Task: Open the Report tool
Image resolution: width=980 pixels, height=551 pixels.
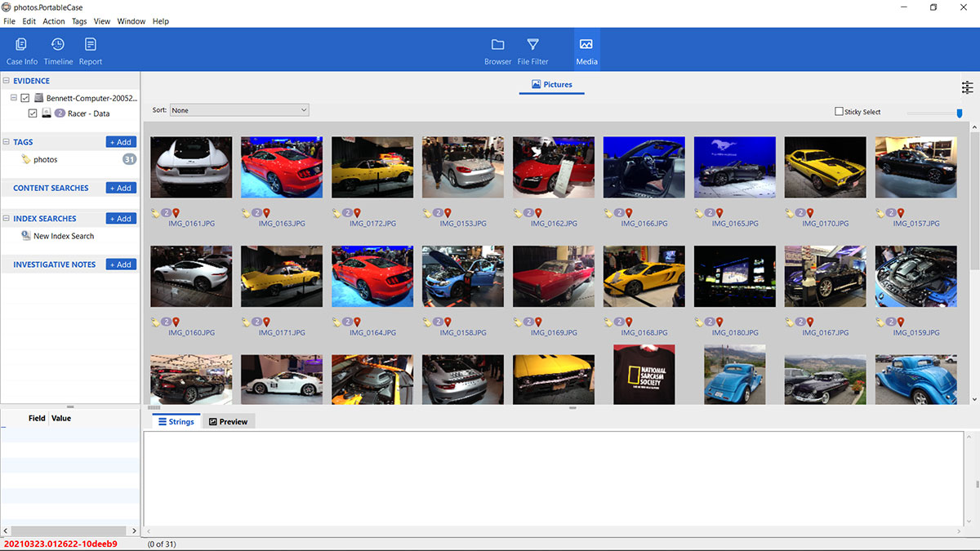Action: tap(91, 51)
